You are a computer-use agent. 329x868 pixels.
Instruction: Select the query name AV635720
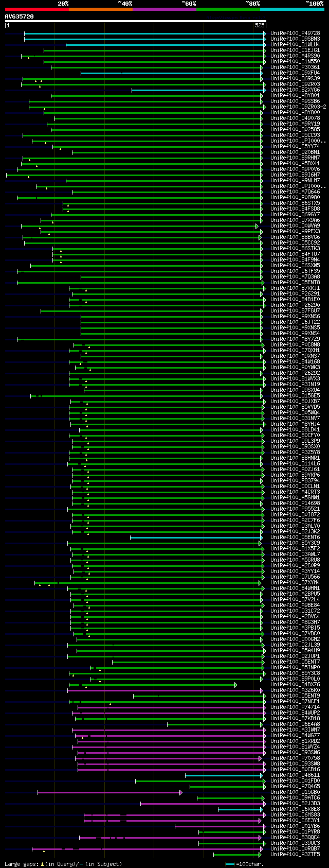pos(20,16)
